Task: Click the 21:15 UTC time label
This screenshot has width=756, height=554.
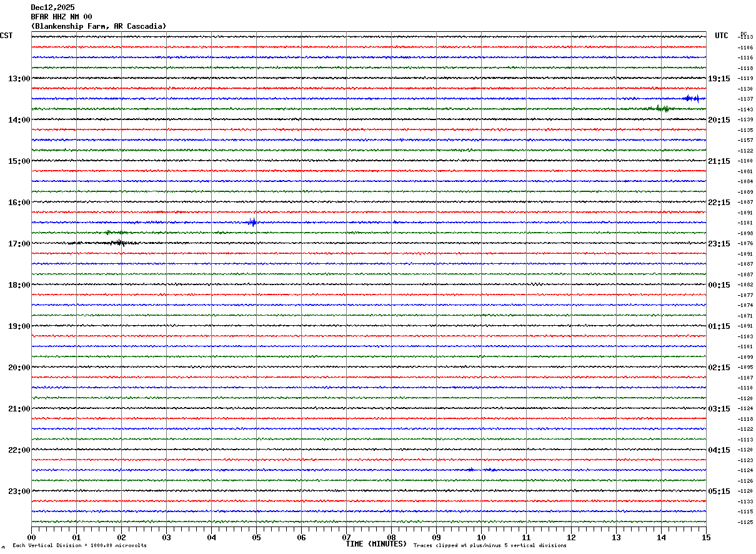Action: 719,161
